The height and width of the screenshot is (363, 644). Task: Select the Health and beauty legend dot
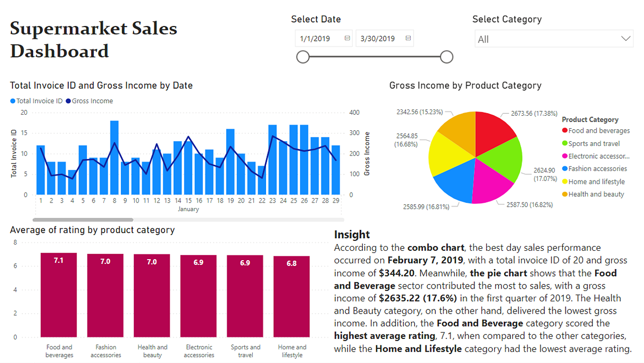565,194
